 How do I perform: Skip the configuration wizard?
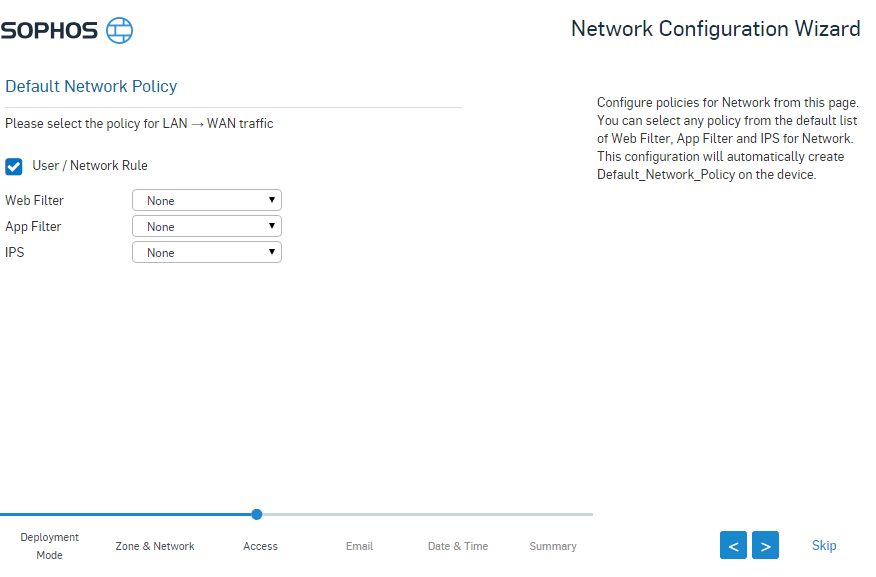tap(824, 545)
